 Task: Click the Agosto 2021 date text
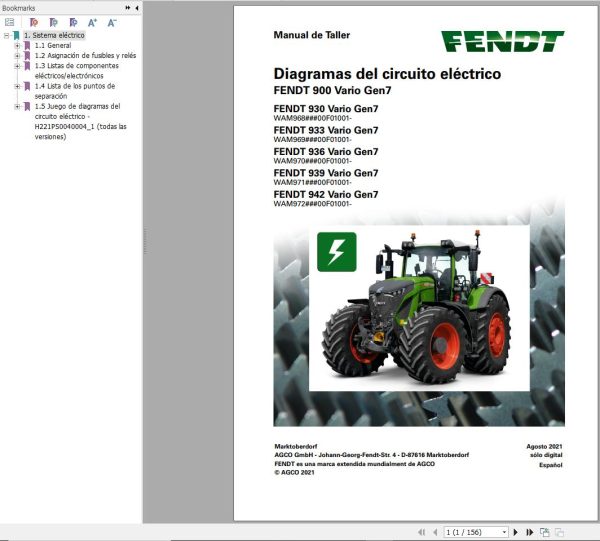544,446
